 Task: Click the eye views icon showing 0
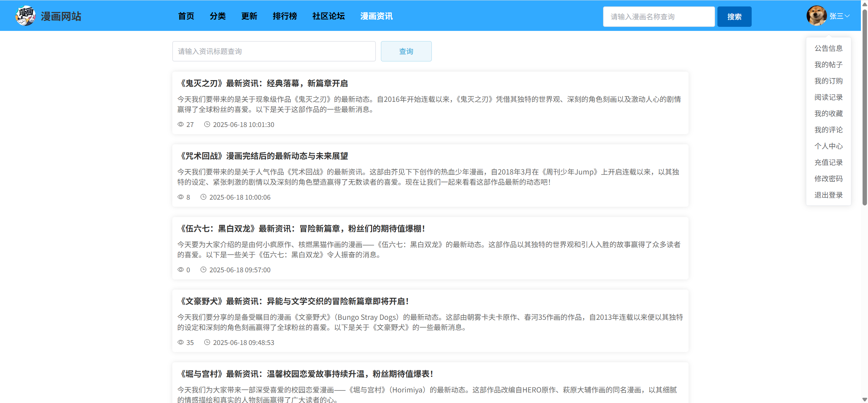[x=181, y=270]
